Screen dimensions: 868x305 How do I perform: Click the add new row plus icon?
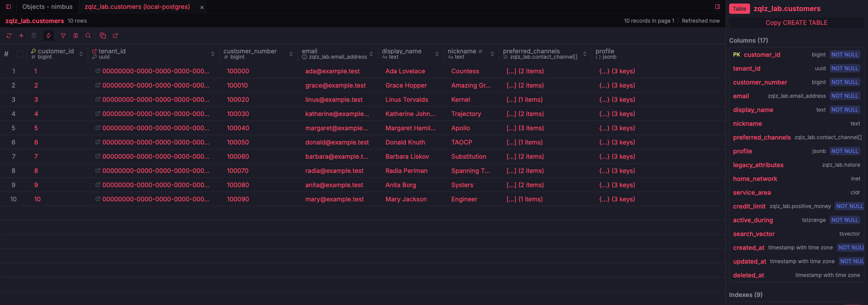tap(21, 36)
